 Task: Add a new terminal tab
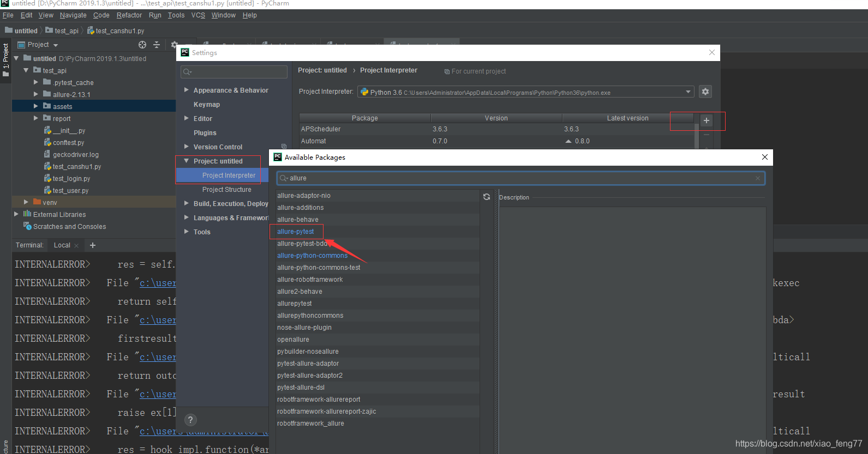coord(93,245)
